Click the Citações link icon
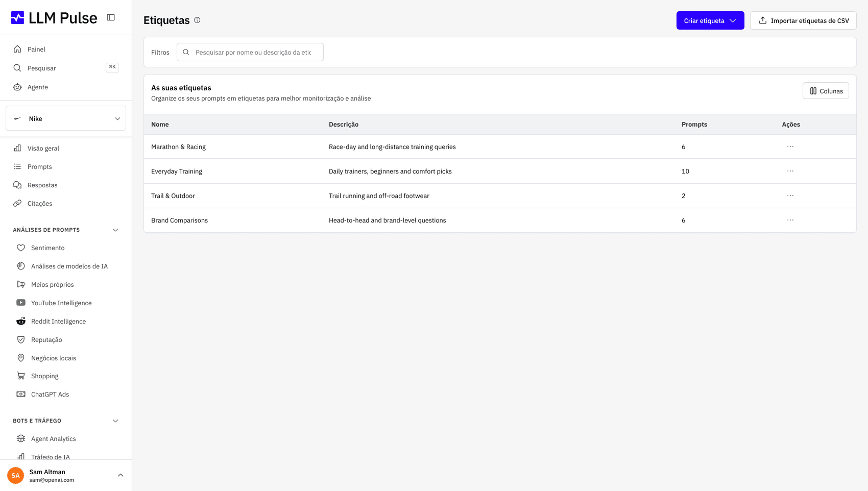 (17, 203)
